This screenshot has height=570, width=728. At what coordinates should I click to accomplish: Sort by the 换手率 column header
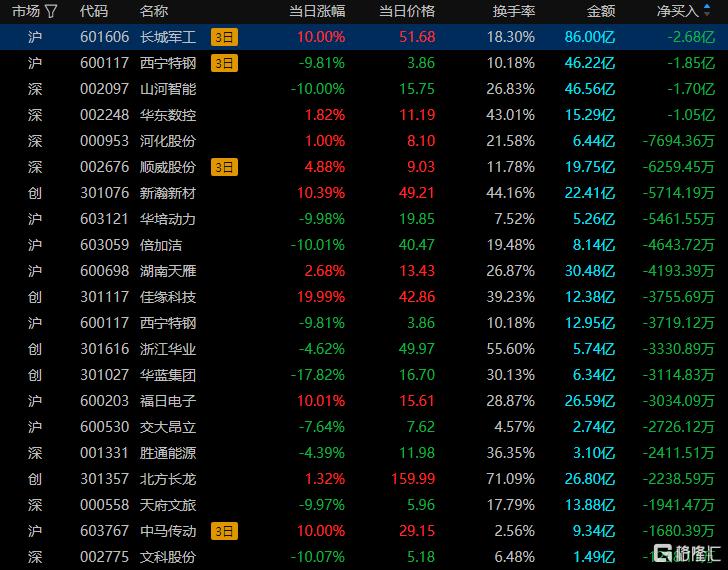(514, 11)
